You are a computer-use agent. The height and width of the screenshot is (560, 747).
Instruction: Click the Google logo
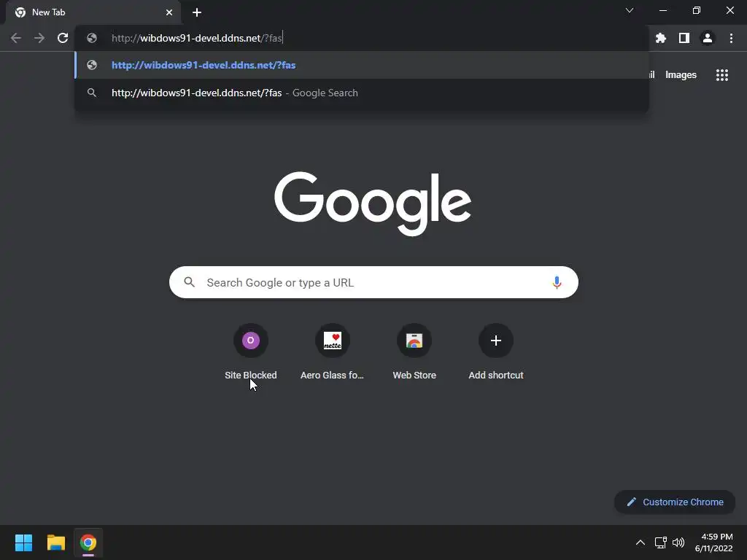tap(373, 204)
